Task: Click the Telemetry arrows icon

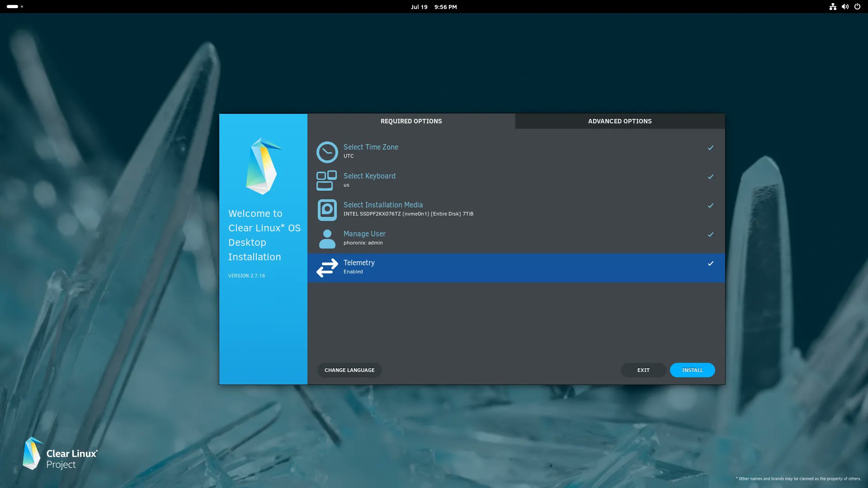Action: click(x=327, y=268)
